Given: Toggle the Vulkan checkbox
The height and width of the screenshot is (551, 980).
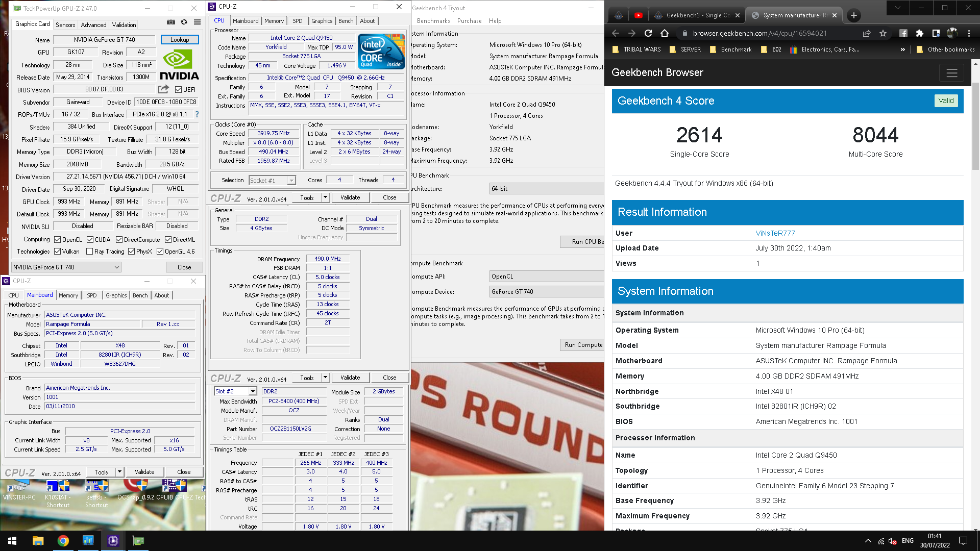Looking at the screenshot, I should [57, 252].
